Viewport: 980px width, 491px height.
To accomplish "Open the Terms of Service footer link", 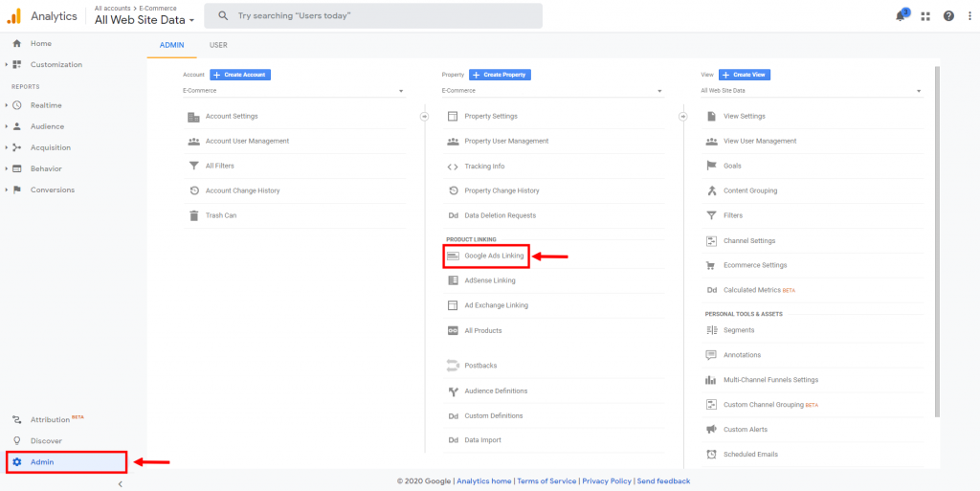I will pos(546,481).
